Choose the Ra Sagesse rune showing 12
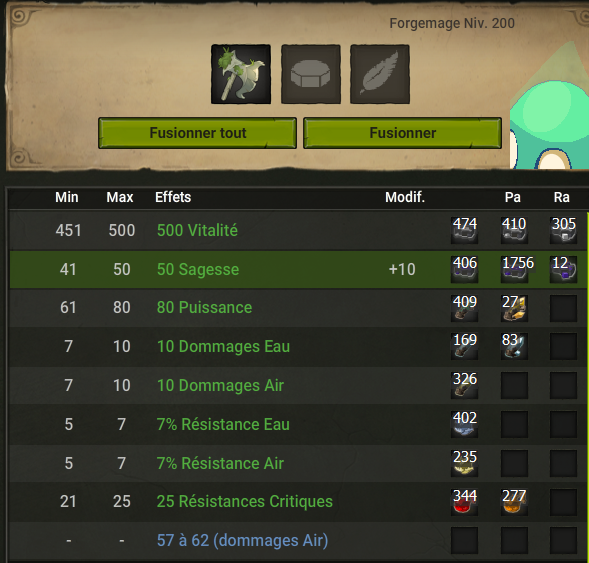 563,269
